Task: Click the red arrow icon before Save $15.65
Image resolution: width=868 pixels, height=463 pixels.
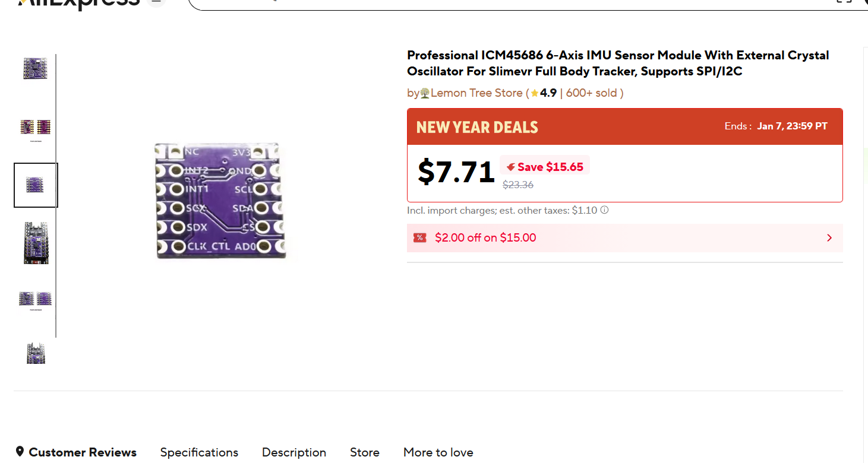Action: coord(510,167)
